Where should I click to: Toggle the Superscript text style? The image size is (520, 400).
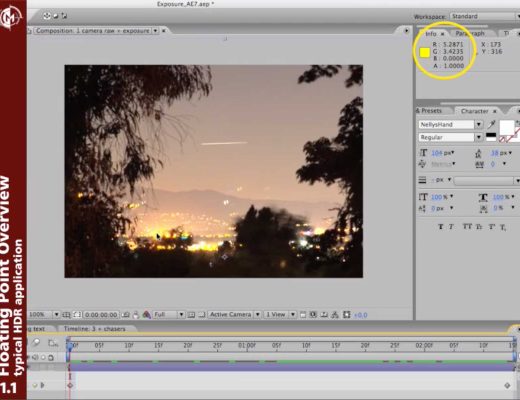492,227
